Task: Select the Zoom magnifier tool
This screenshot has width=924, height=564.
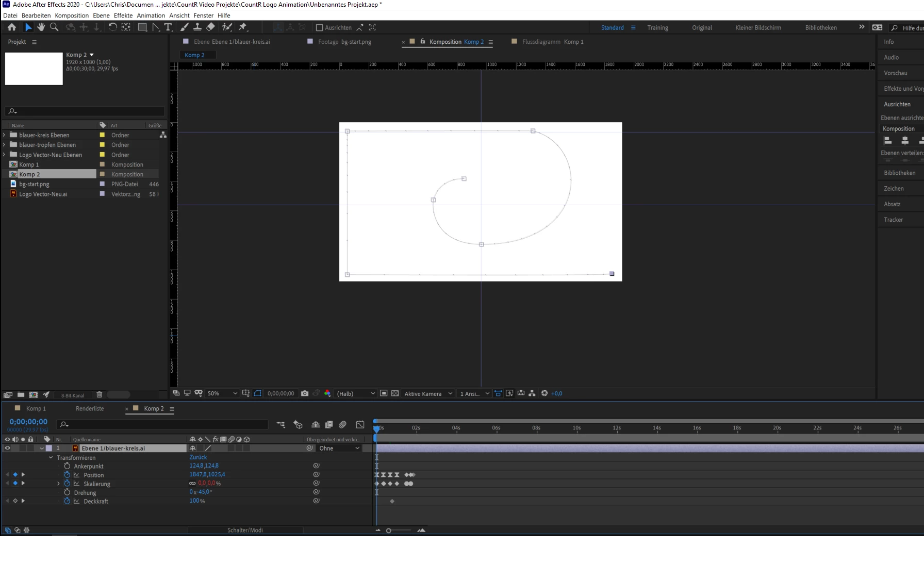Action: (x=54, y=27)
